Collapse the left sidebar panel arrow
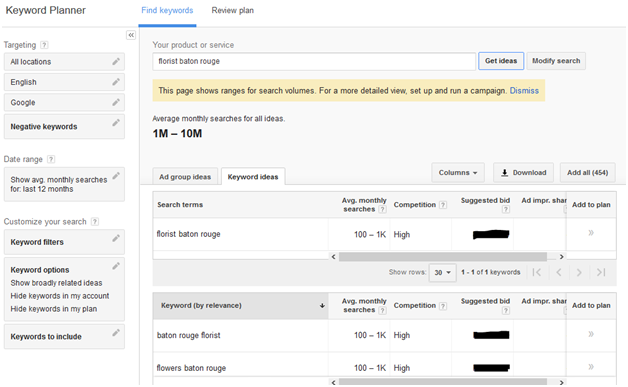Viewport: 628px width, 387px height. pos(131,35)
